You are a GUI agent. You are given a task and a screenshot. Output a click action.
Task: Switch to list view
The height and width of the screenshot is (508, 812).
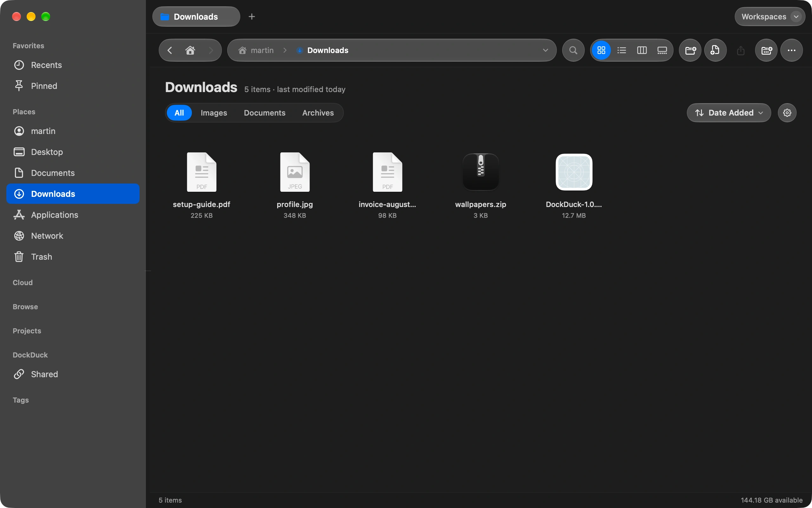(x=621, y=50)
